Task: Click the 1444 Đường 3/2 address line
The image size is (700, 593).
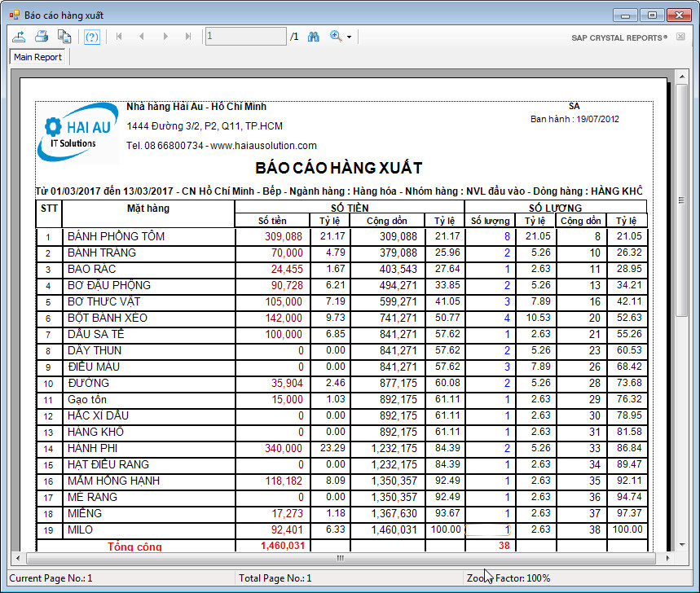Action: [x=205, y=126]
